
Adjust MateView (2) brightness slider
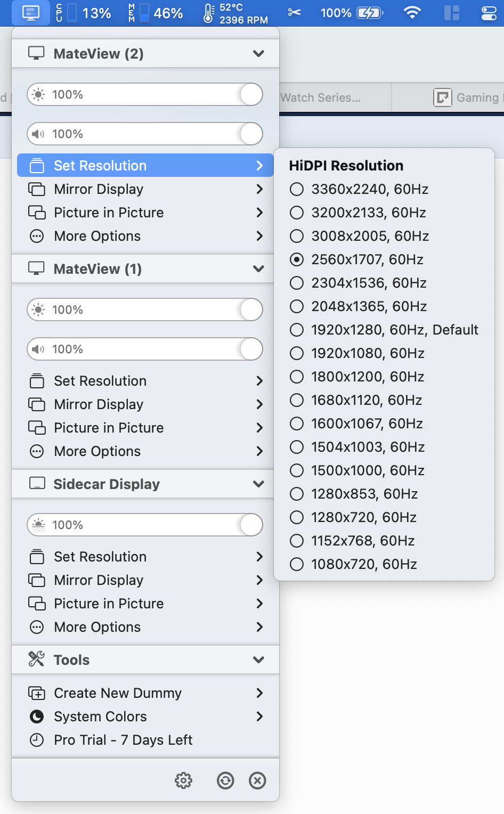pyautogui.click(x=145, y=94)
